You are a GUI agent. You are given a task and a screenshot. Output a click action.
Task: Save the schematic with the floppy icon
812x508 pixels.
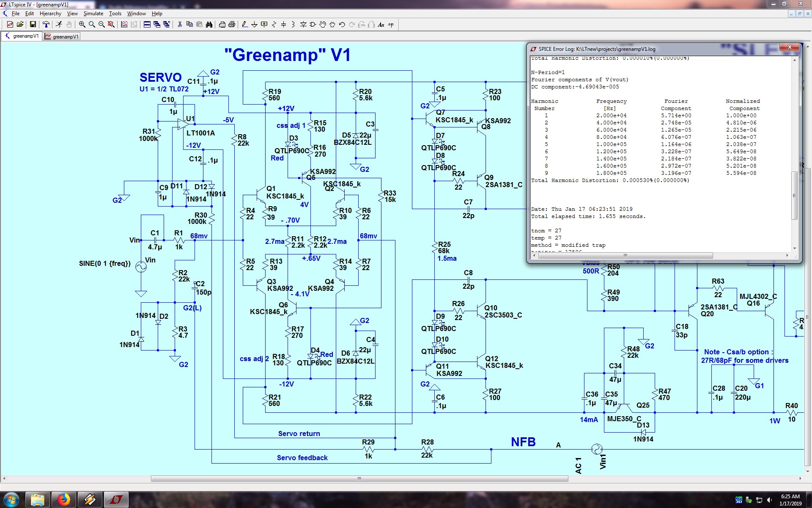click(x=33, y=25)
